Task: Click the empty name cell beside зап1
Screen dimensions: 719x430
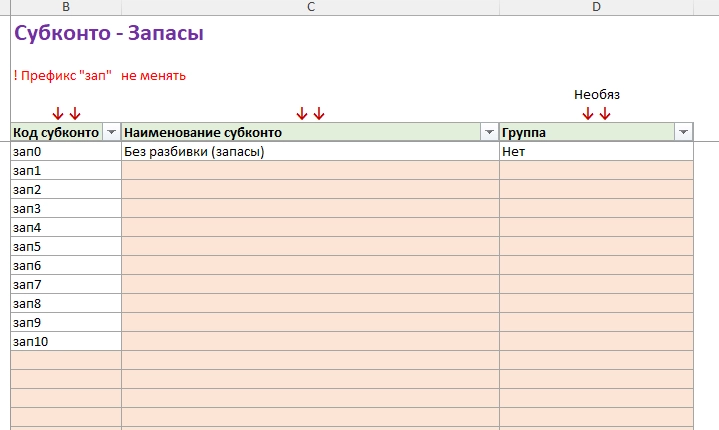Action: click(310, 171)
